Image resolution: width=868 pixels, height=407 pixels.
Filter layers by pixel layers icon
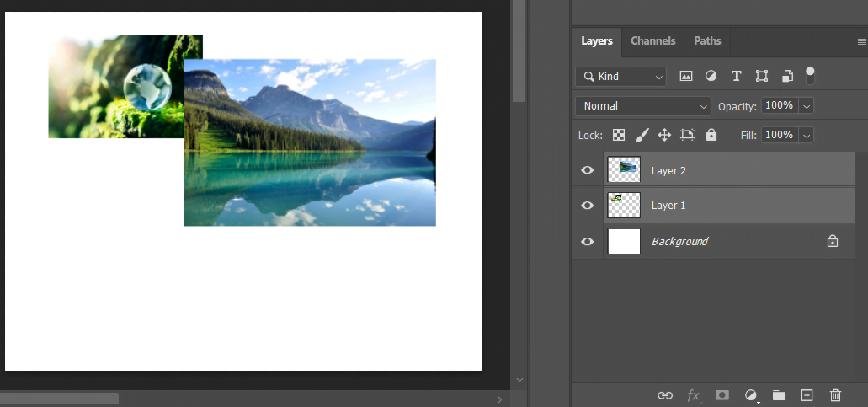click(686, 77)
